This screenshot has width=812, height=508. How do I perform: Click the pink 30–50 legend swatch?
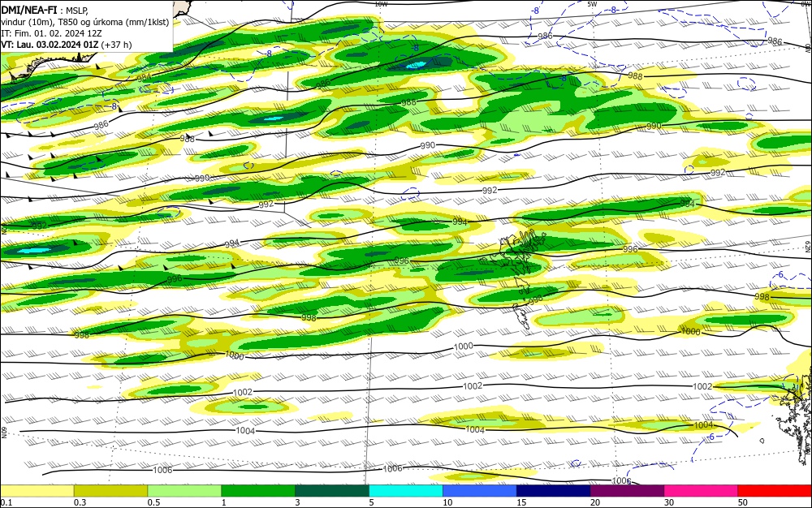(702, 491)
